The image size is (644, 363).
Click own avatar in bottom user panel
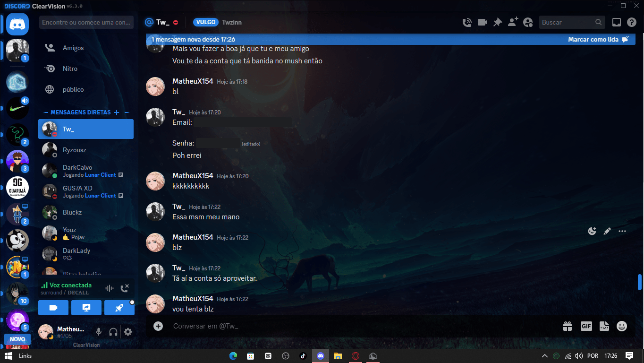coord(46,332)
